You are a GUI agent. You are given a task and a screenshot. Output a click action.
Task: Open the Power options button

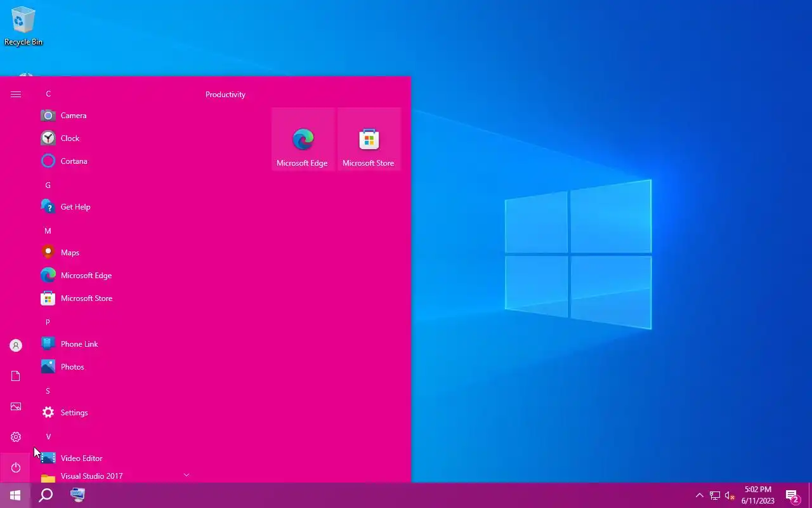[x=16, y=467]
